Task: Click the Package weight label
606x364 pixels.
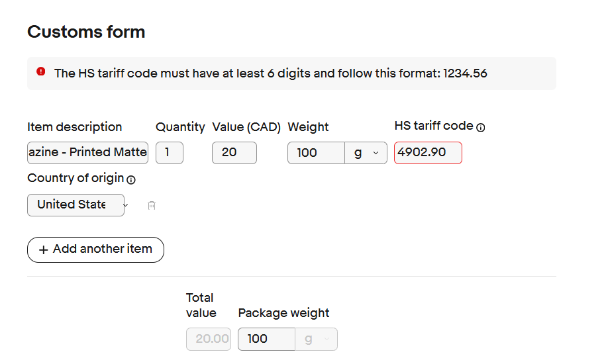Action: [283, 313]
